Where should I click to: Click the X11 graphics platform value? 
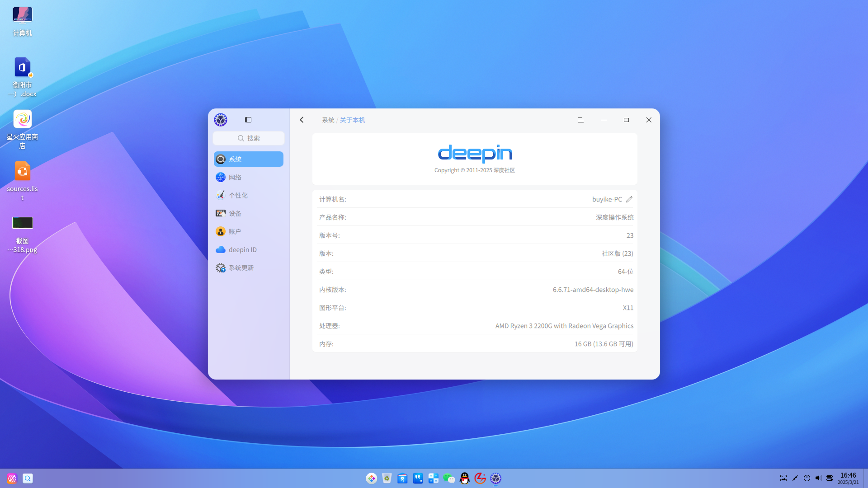pyautogui.click(x=628, y=308)
